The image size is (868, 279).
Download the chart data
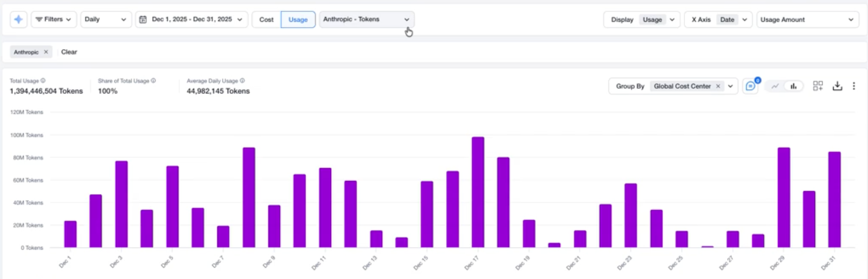coord(837,86)
